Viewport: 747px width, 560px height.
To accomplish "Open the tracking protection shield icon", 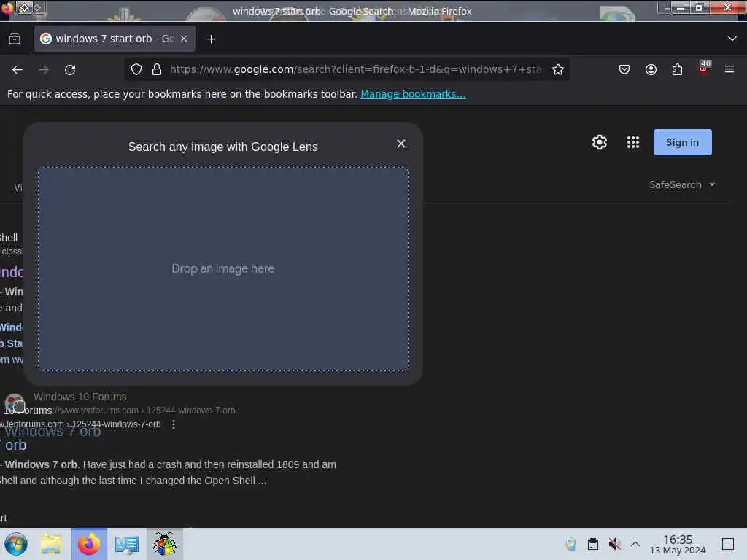I will click(136, 69).
